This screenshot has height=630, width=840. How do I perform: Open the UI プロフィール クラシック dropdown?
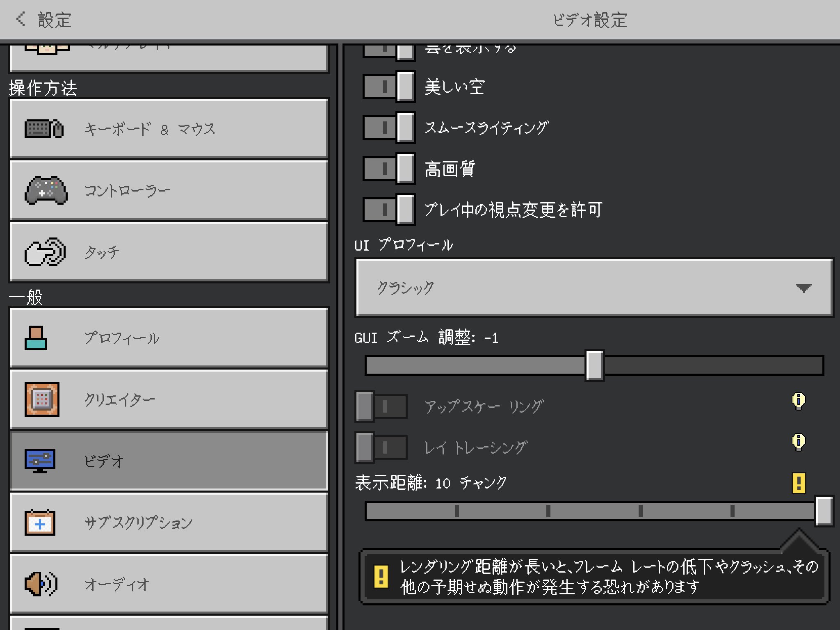tap(594, 288)
